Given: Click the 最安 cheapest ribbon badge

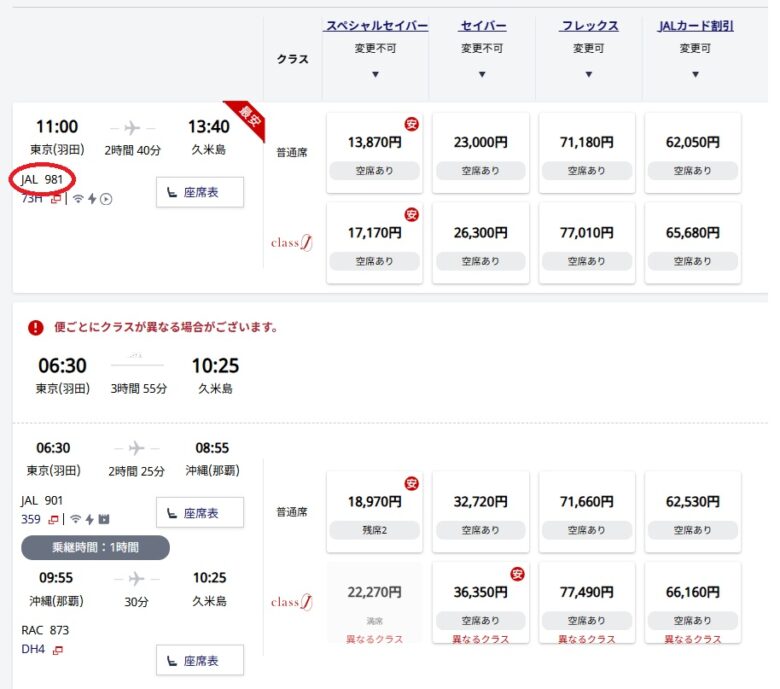Looking at the screenshot, I should [248, 119].
